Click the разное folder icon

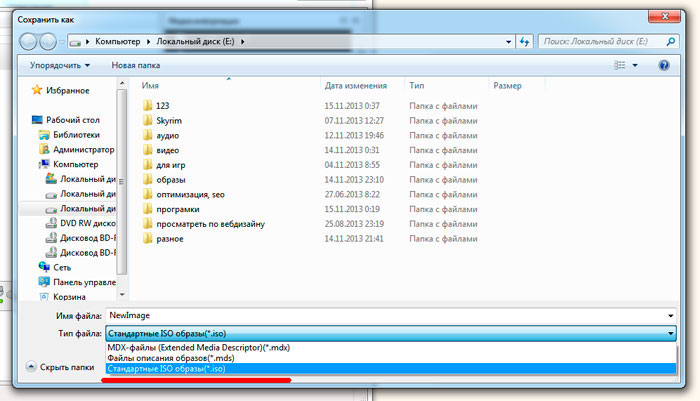coord(148,238)
